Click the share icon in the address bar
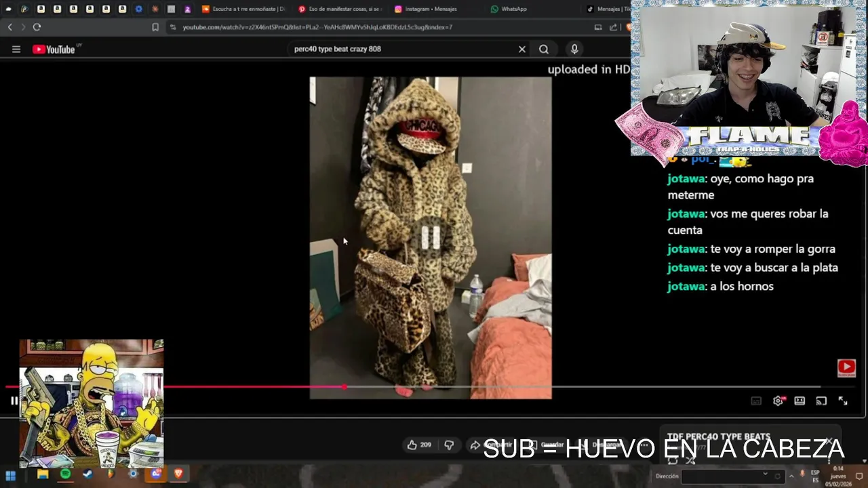The height and width of the screenshot is (488, 868). (x=614, y=27)
